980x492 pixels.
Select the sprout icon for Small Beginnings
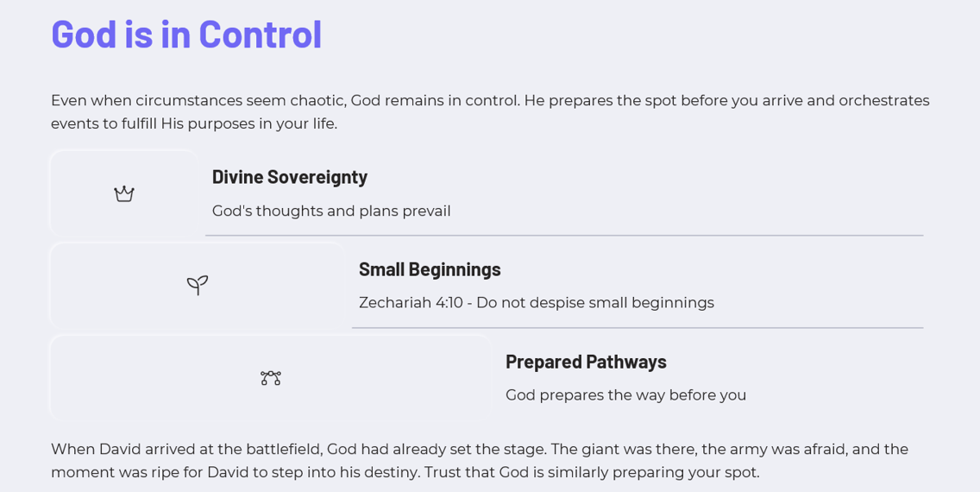click(x=198, y=286)
